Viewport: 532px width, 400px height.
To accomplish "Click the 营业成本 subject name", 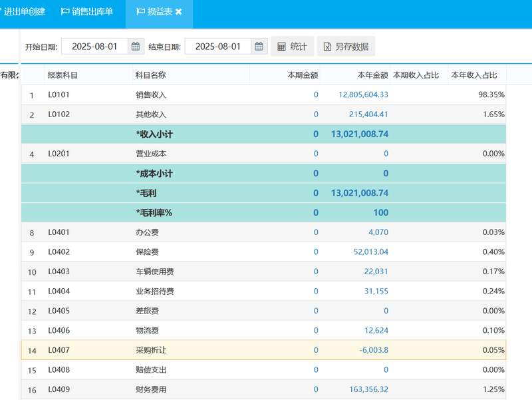I will [x=151, y=154].
